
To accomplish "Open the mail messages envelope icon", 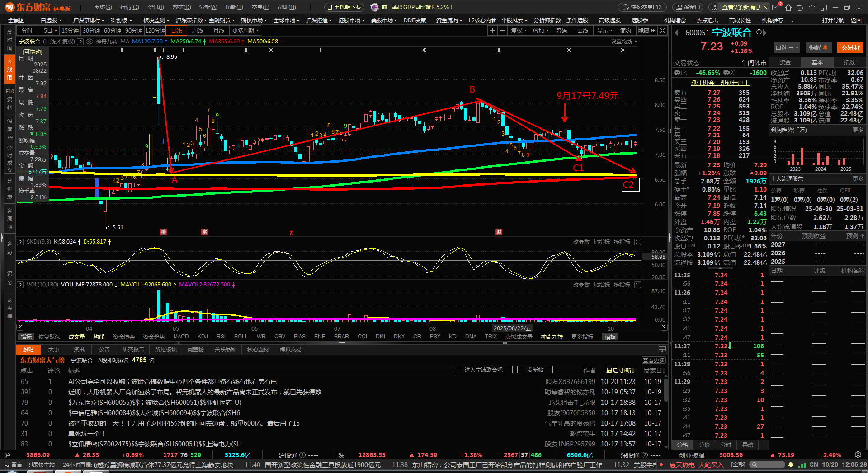I will [776, 8].
